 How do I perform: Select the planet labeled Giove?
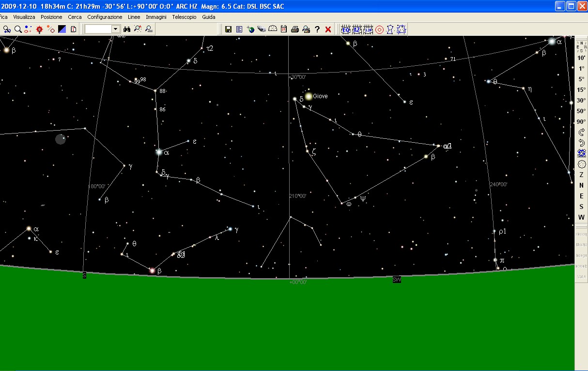(x=309, y=96)
